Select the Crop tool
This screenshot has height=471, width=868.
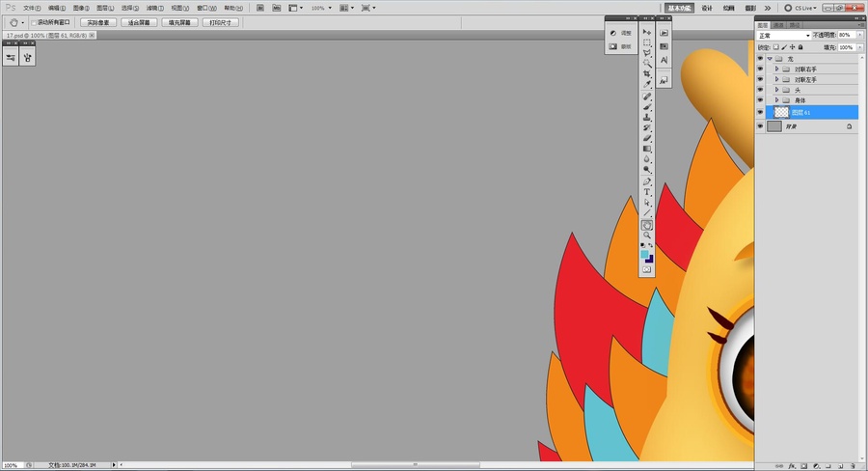[x=646, y=73]
